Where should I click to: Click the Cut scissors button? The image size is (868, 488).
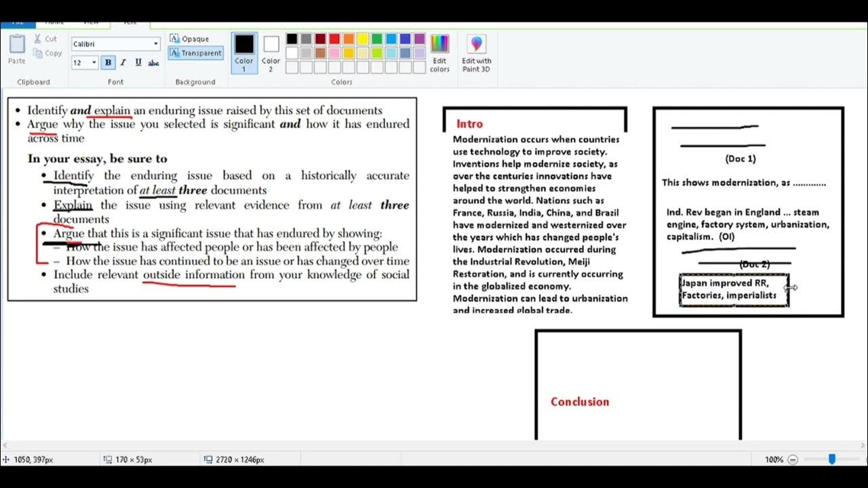tap(45, 39)
